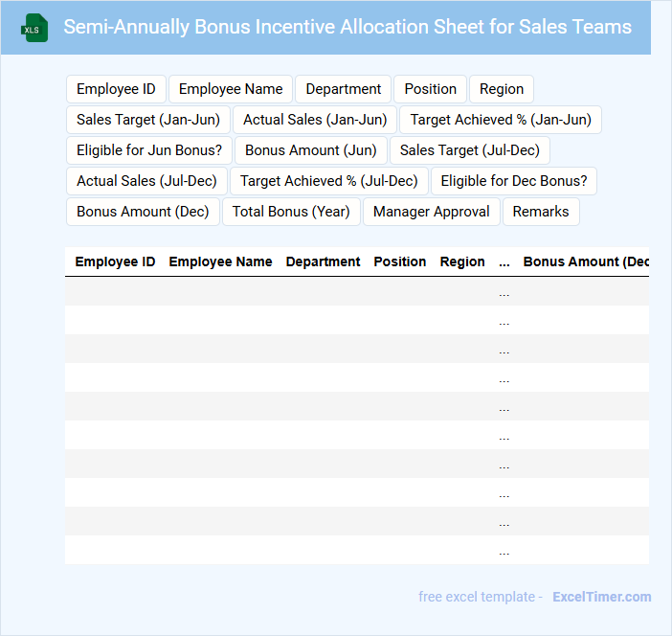Click the Region field tag
The width and height of the screenshot is (672, 636).
tap(502, 89)
